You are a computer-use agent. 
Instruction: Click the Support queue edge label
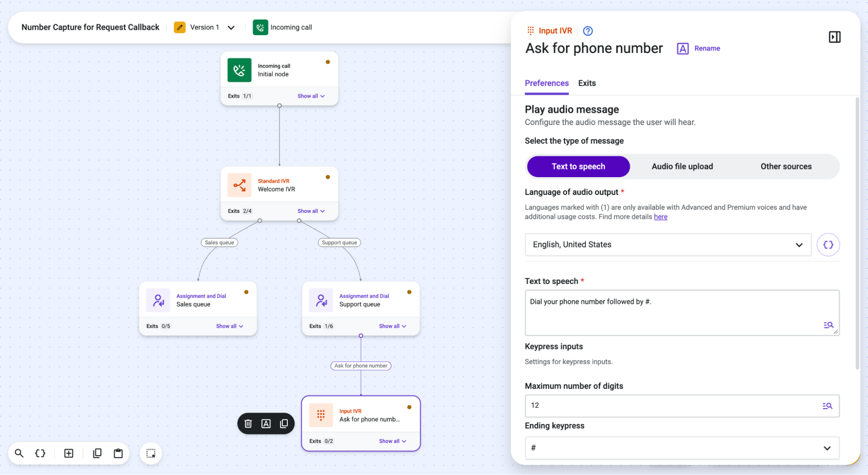[x=339, y=243]
